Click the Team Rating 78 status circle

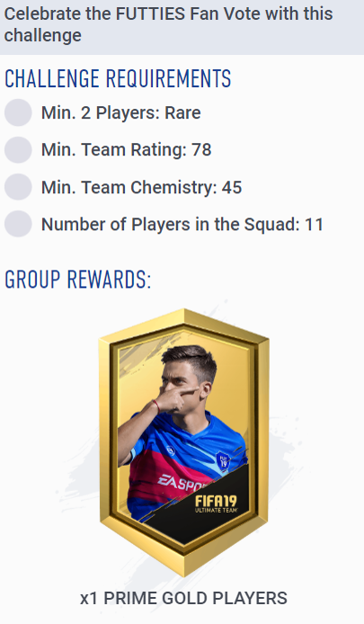click(18, 149)
